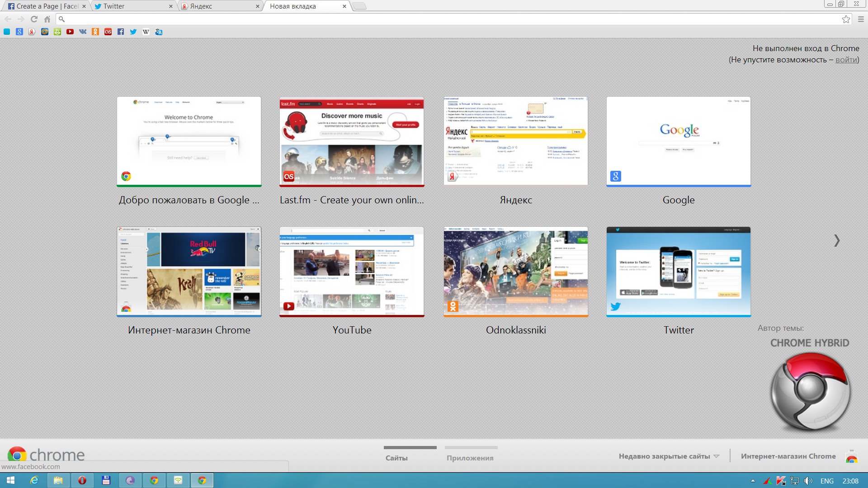
Task: Open the BitTorrent app in the taskbar
Action: tap(130, 480)
